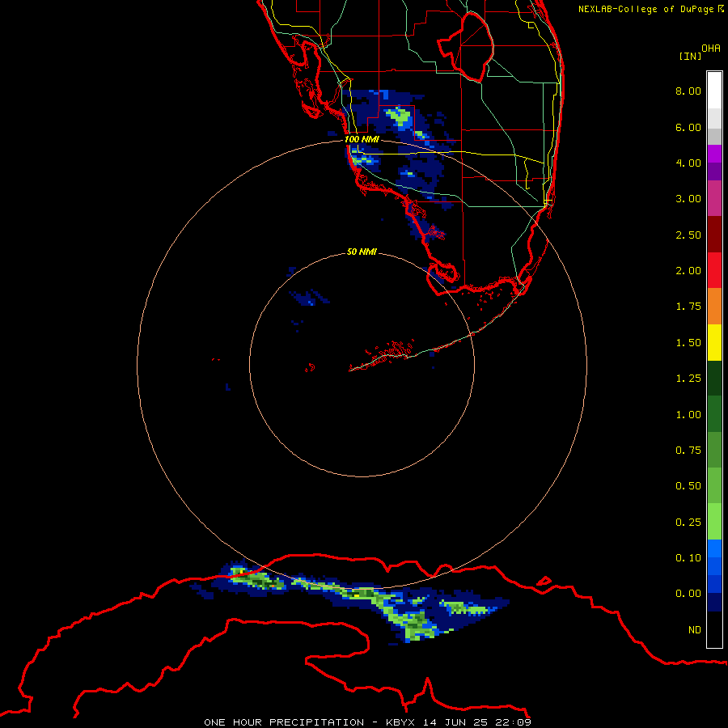This screenshot has width=728, height=728.
Task: Click the 50 NMI range ring label
Action: 362,252
